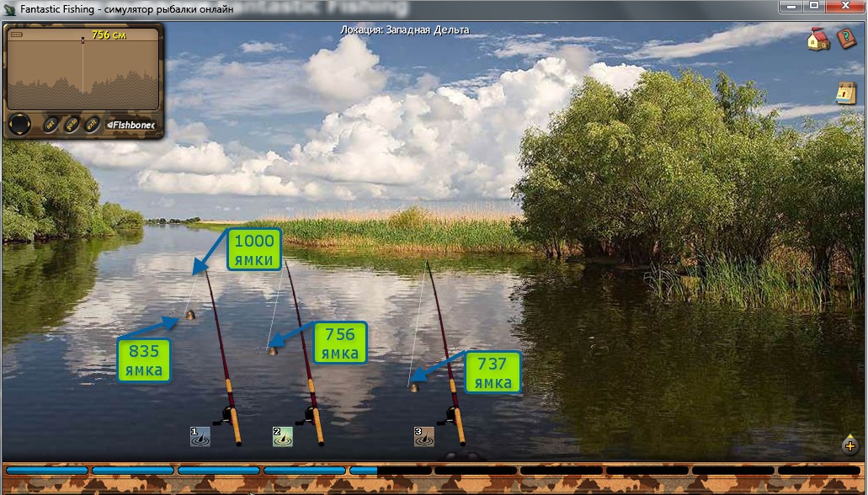Click the sonar battery indicator icon
Screen dimensions: 868x495
(16, 35)
